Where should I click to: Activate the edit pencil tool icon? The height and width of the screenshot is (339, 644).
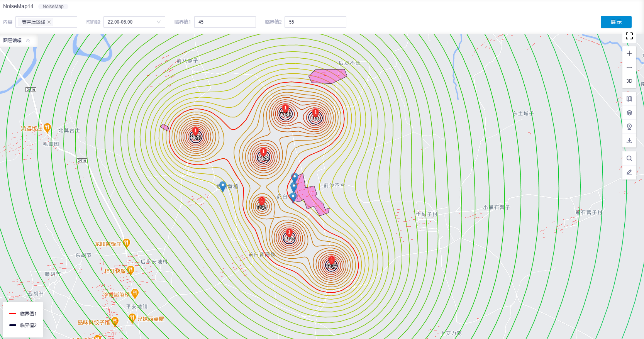tap(629, 172)
